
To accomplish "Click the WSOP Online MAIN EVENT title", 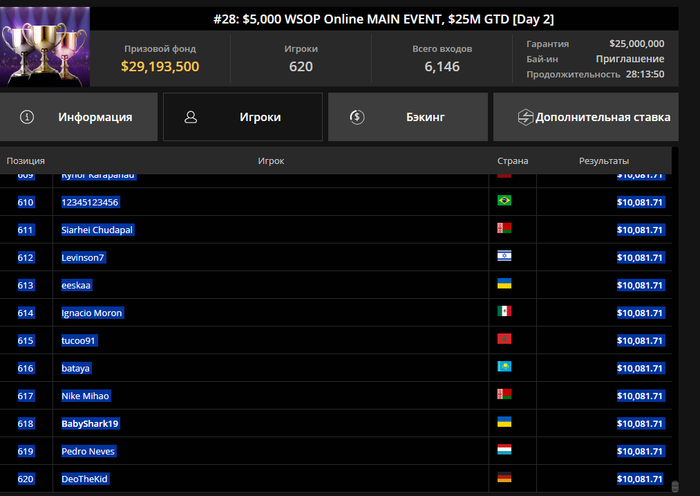I will click(383, 19).
